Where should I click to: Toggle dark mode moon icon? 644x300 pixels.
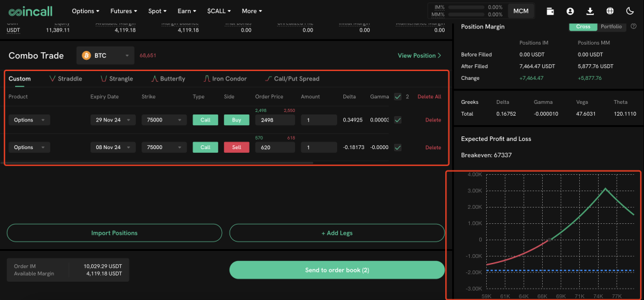(x=630, y=11)
